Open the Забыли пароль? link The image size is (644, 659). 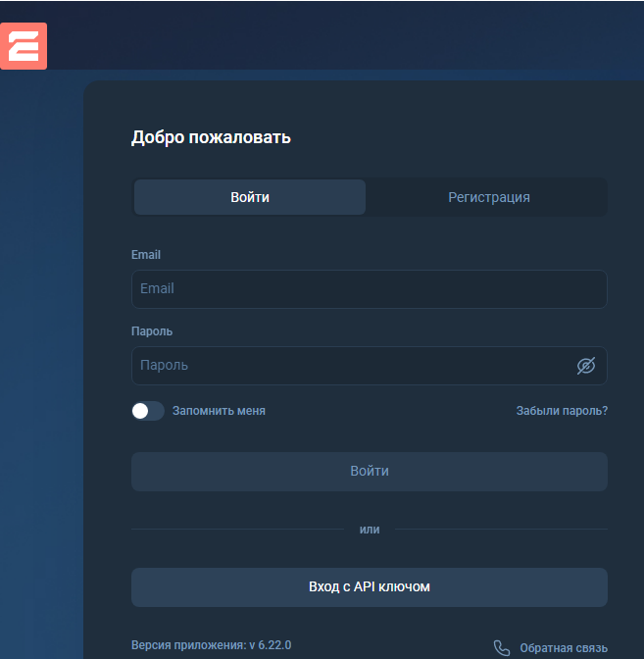(562, 411)
